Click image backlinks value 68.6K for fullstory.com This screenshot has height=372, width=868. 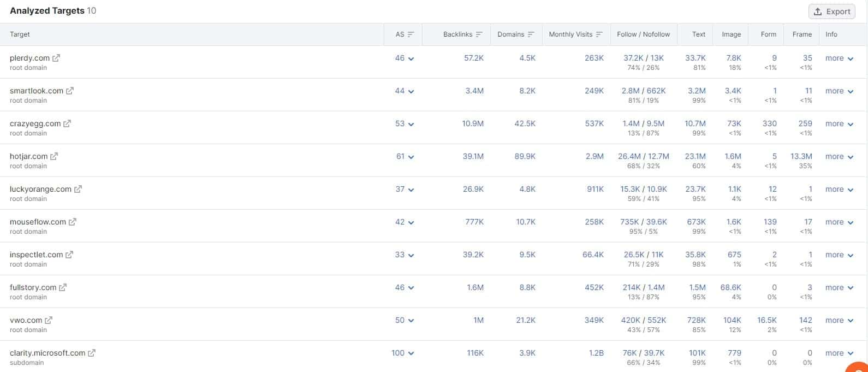(731, 287)
